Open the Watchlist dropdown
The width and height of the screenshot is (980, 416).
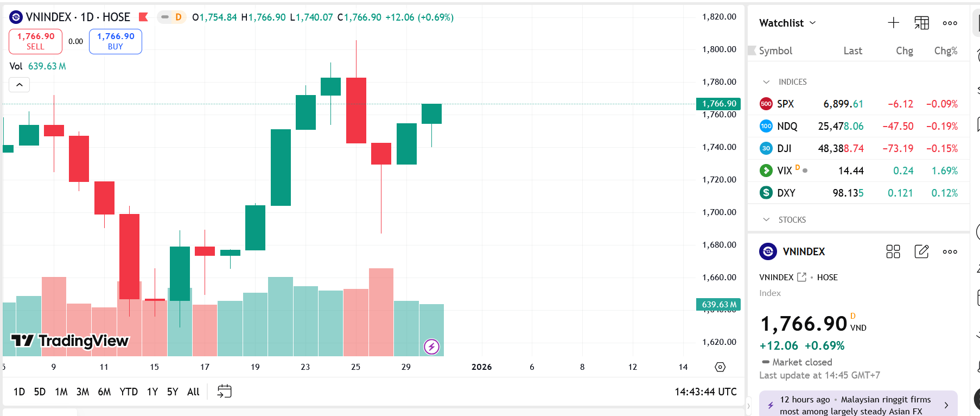[x=788, y=23]
